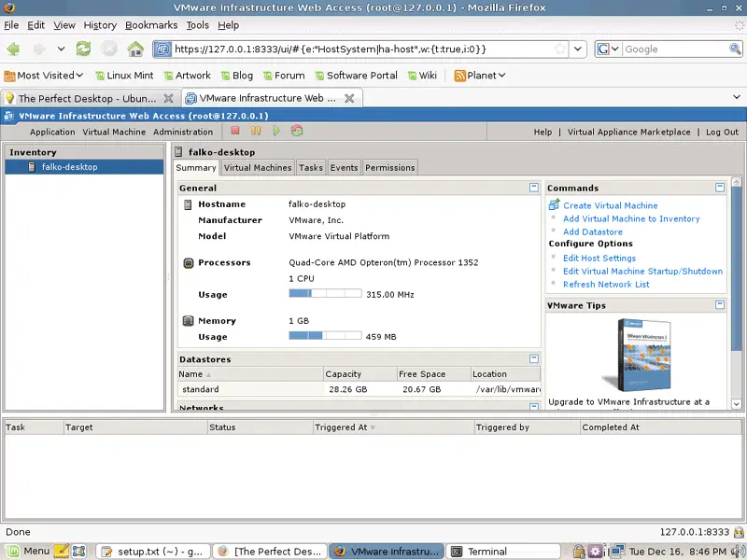Click into the Google search field
This screenshot has width=747, height=560.
click(675, 49)
